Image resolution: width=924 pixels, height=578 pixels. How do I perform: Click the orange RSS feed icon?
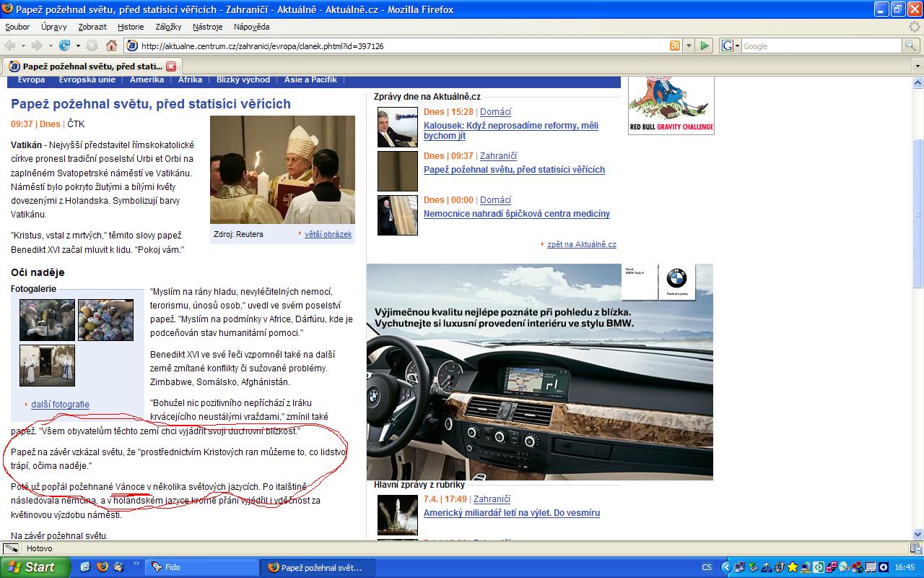click(x=675, y=46)
